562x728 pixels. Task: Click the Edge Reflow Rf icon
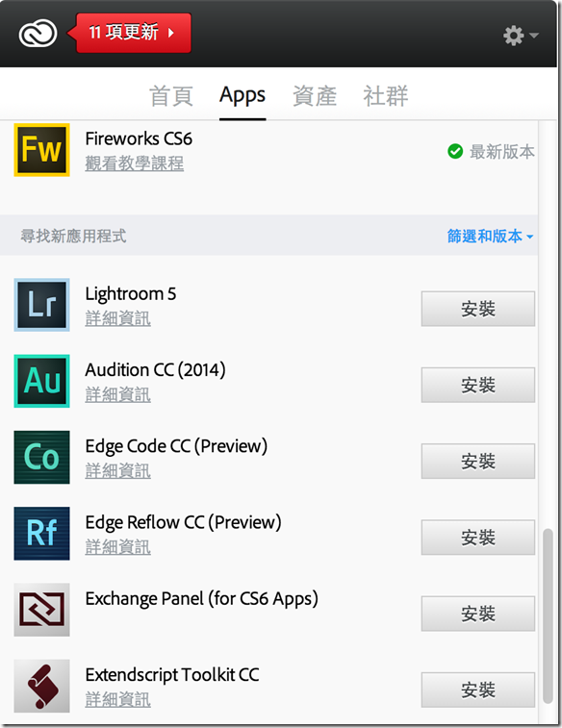pyautogui.click(x=41, y=534)
